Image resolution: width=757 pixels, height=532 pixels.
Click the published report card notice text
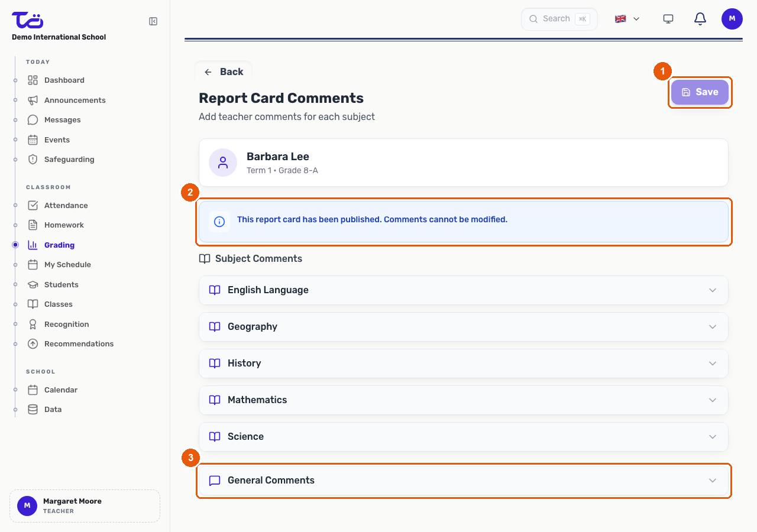(x=372, y=219)
